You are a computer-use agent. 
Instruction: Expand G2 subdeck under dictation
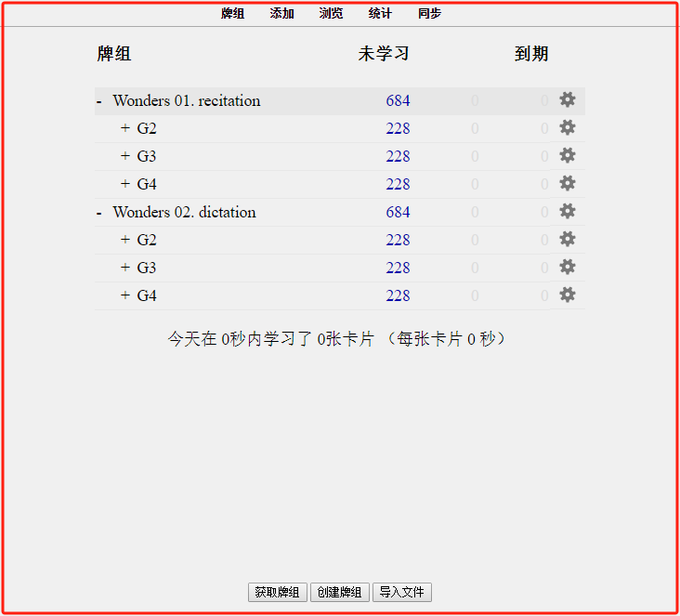[x=125, y=240]
